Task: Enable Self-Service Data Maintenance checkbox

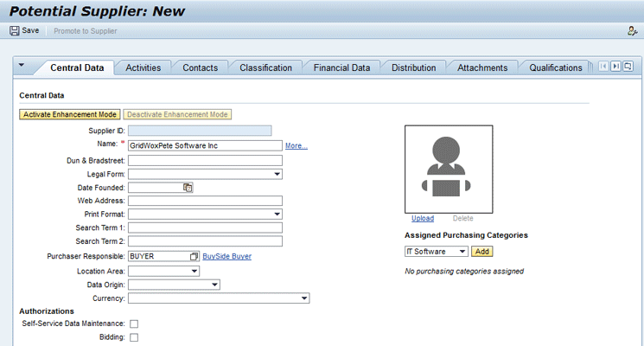Action: pos(134,324)
